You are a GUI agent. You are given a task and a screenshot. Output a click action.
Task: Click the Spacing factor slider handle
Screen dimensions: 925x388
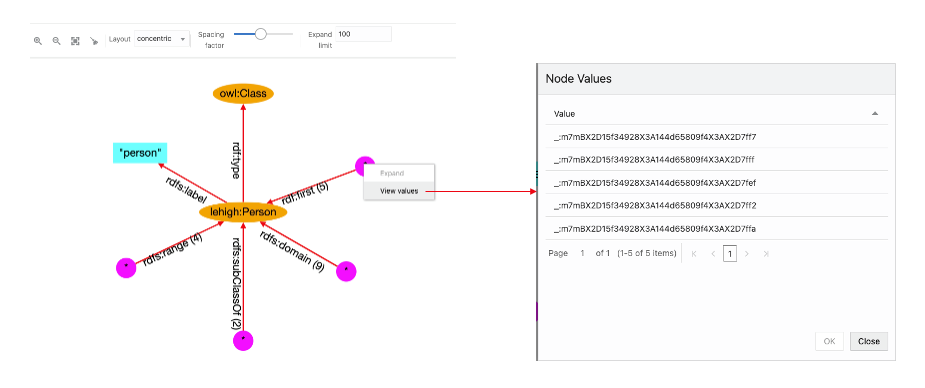(260, 34)
